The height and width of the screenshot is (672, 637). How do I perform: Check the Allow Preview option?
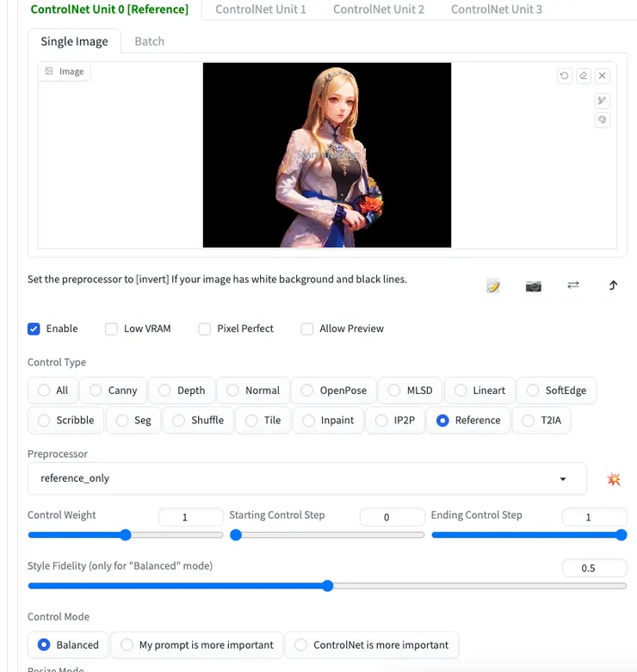[307, 329]
